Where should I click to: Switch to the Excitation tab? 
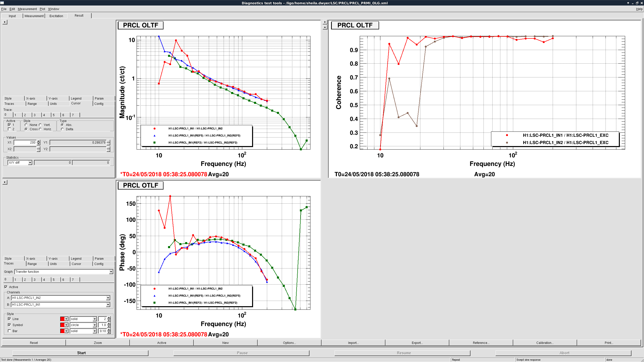click(x=56, y=16)
